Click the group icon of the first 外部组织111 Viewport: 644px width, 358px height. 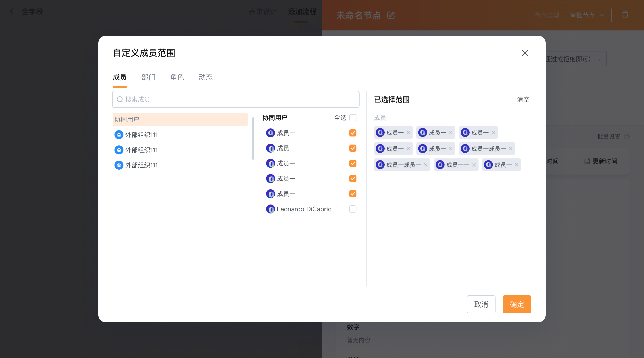(x=119, y=135)
